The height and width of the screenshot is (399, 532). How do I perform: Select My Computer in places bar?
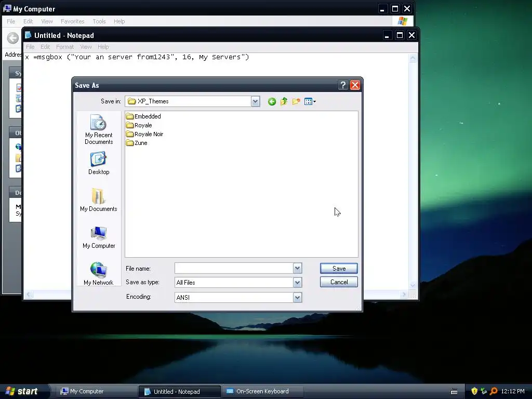pyautogui.click(x=99, y=237)
